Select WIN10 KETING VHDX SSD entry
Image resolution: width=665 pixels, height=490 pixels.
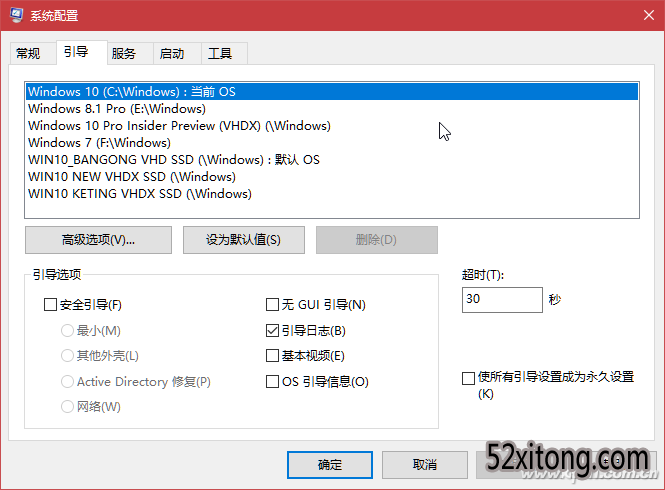[x=332, y=193]
